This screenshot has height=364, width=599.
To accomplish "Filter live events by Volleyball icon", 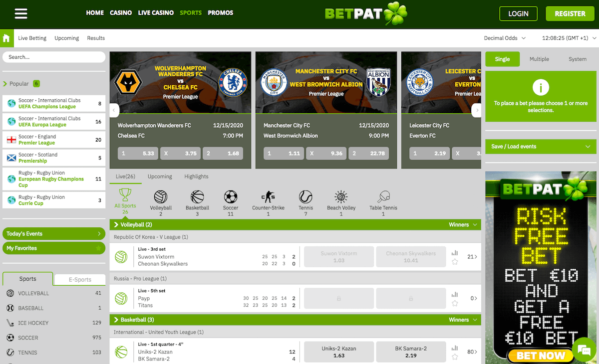I will pyautogui.click(x=161, y=197).
